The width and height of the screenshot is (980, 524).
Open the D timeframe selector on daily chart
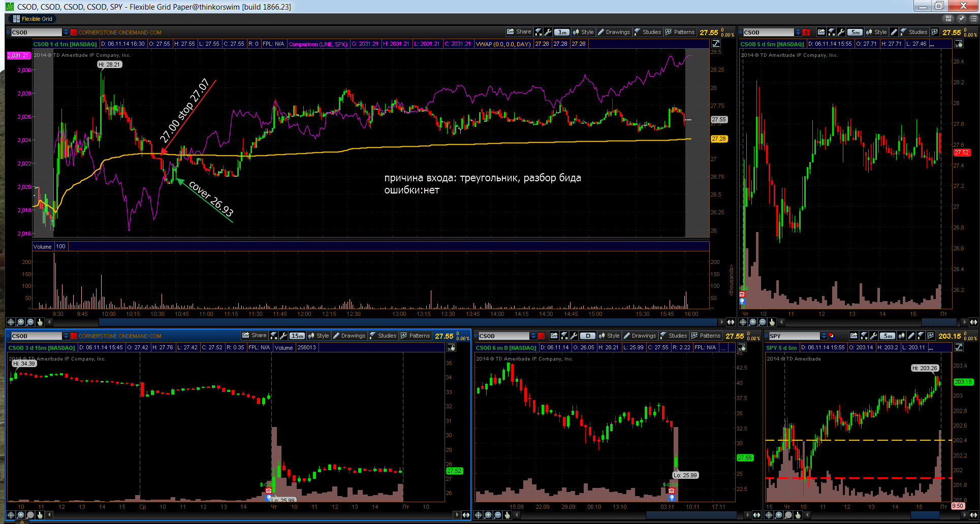point(588,336)
